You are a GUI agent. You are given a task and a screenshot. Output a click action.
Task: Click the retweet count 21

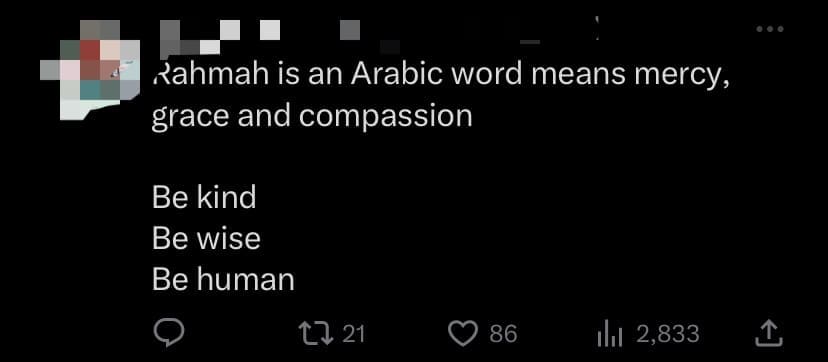(354, 334)
